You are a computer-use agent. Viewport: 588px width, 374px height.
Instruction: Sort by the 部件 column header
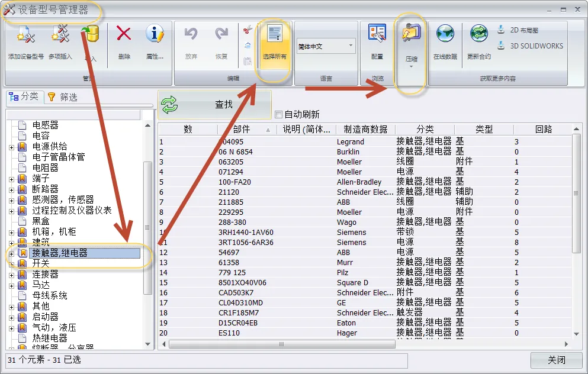(x=247, y=129)
